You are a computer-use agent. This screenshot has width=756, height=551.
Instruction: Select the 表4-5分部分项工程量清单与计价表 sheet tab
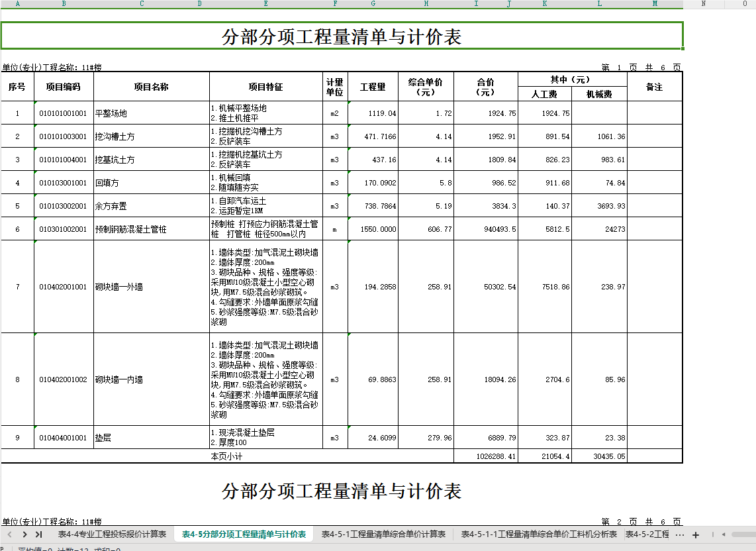pyautogui.click(x=244, y=534)
